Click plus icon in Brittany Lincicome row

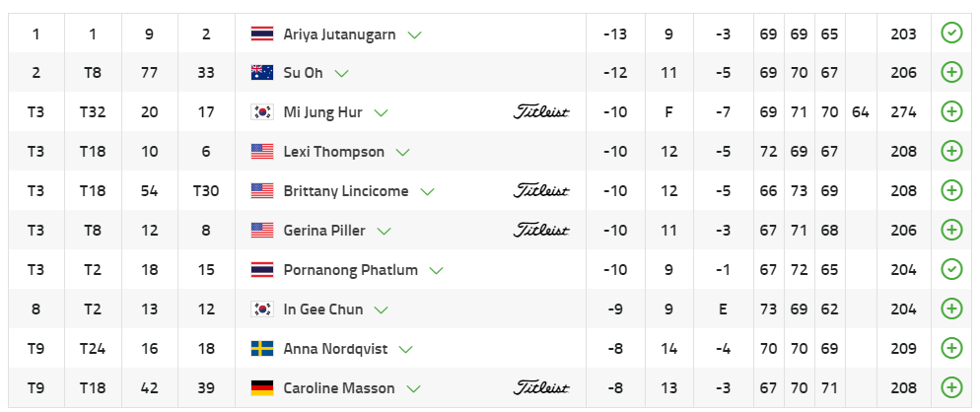(951, 191)
